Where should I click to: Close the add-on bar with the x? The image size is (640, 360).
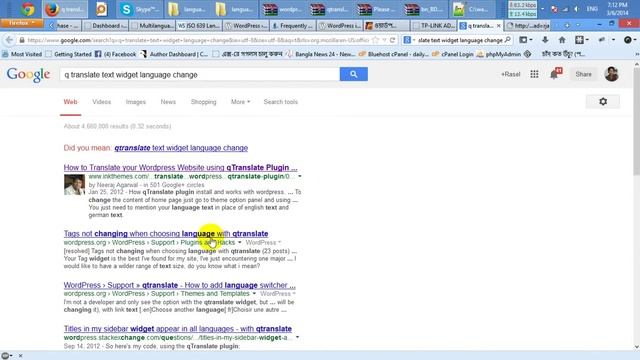[20, 356]
